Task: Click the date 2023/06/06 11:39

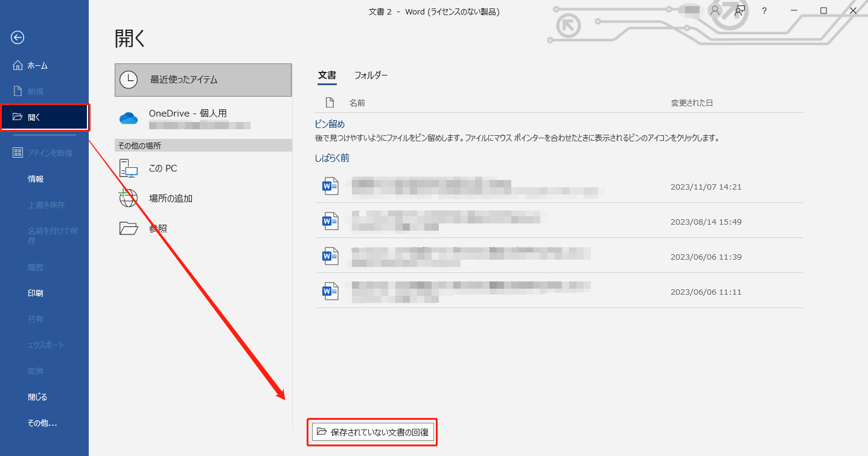Action: click(x=706, y=257)
